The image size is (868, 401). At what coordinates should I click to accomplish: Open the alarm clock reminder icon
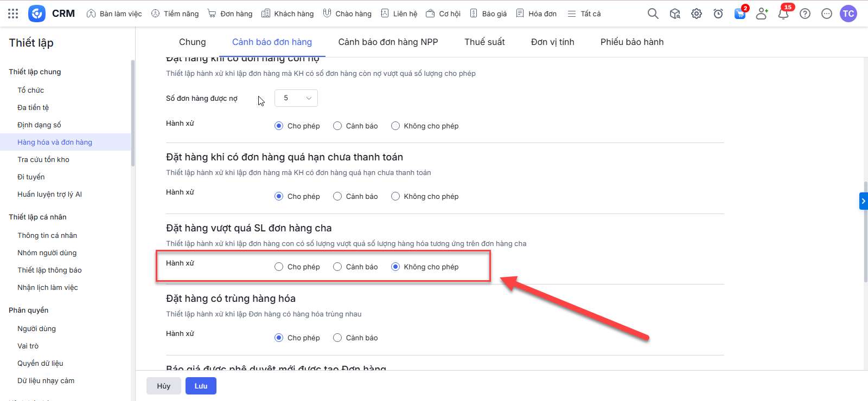click(x=718, y=14)
